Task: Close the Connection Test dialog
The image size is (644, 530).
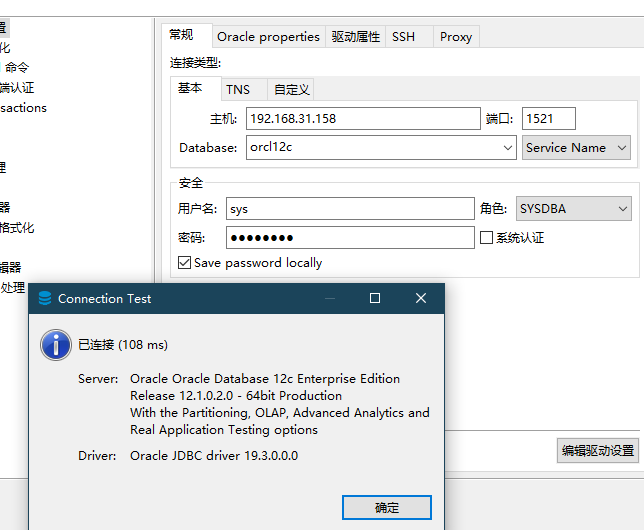Action: click(x=421, y=298)
